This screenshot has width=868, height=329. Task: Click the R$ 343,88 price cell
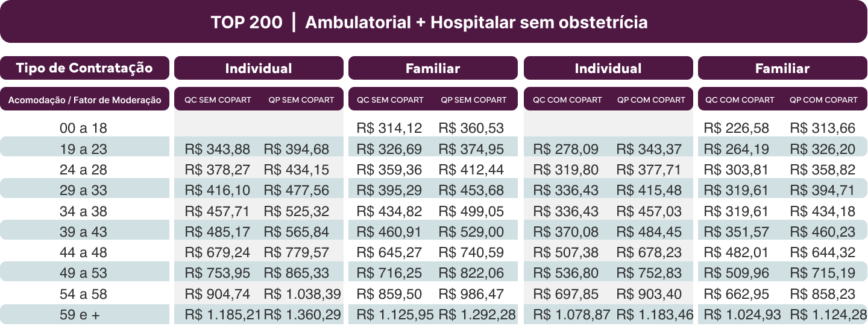point(218,149)
